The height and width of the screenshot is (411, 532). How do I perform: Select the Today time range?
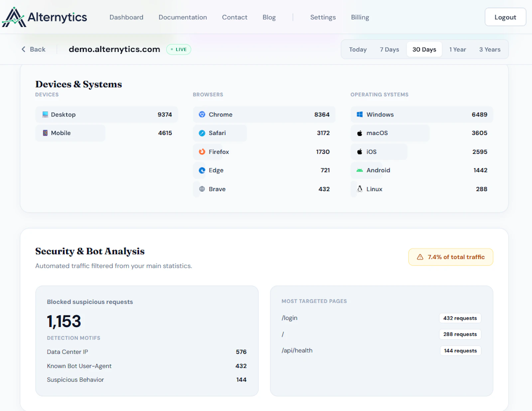pyautogui.click(x=358, y=50)
